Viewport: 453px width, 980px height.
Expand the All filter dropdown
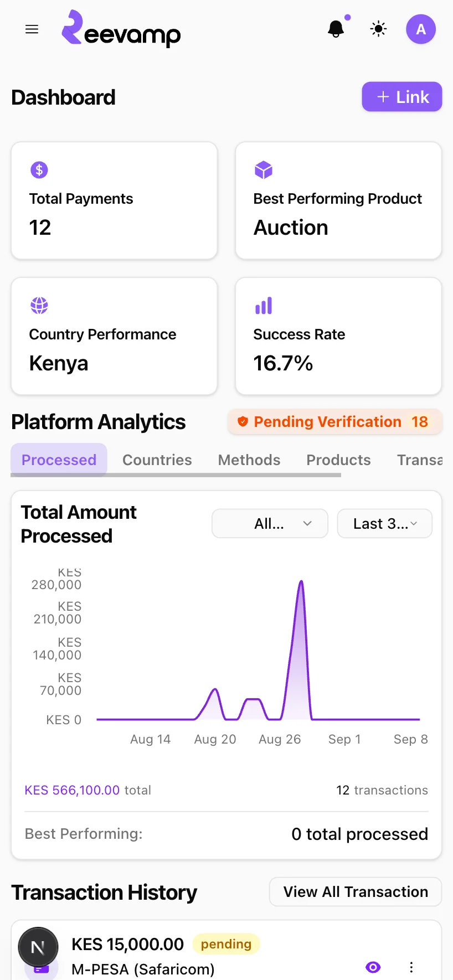point(270,523)
